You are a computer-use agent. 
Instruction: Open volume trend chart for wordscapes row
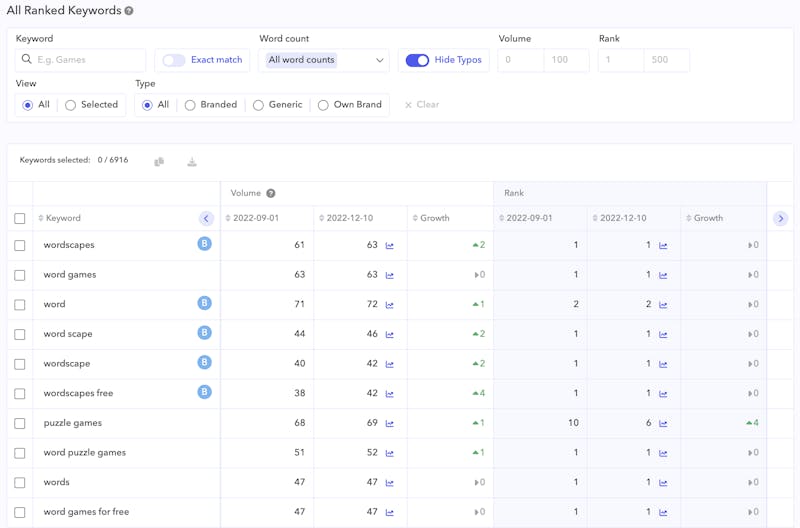[390, 245]
